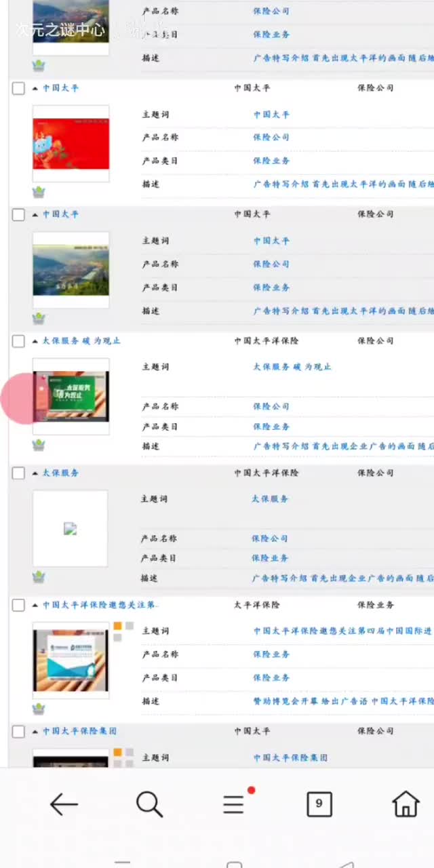Screen dimensions: 434x868
Task: Open the 太保服务 title link beside its checkbox
Action: click(60, 473)
